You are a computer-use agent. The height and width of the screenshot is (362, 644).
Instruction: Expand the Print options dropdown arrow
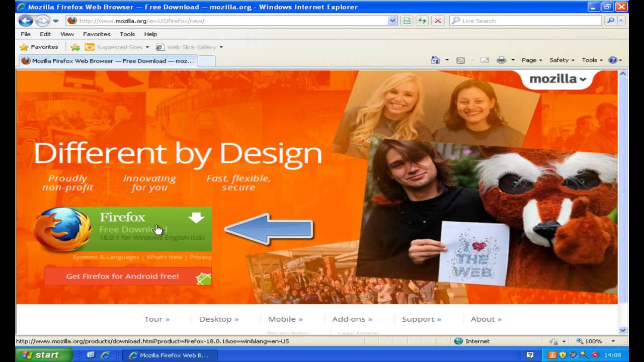[513, 60]
